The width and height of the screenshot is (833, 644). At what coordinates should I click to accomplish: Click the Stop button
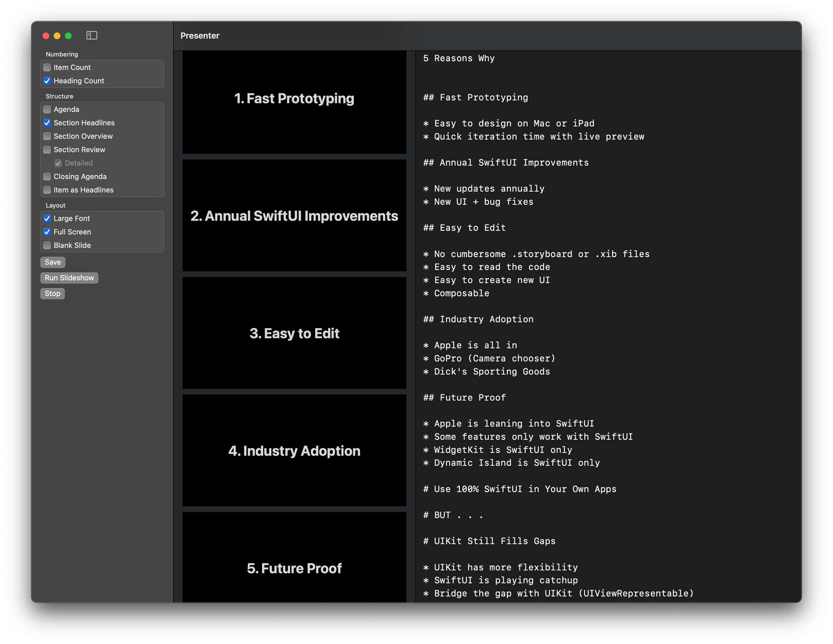pyautogui.click(x=52, y=294)
